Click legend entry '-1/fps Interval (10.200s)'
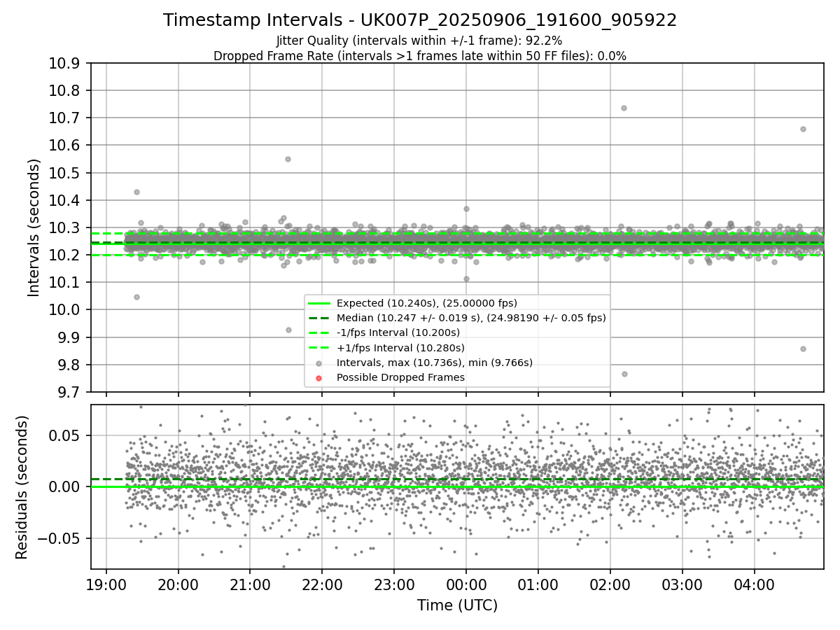 click(x=398, y=332)
